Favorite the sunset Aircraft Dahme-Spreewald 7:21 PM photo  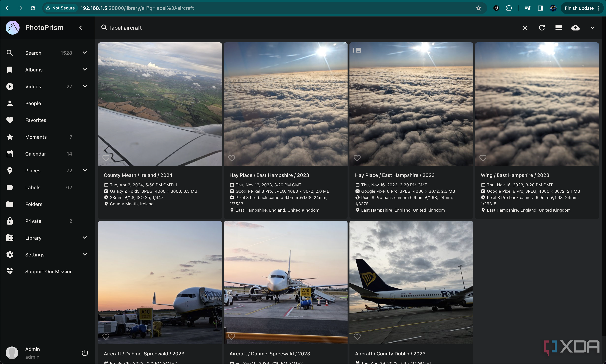point(106,336)
